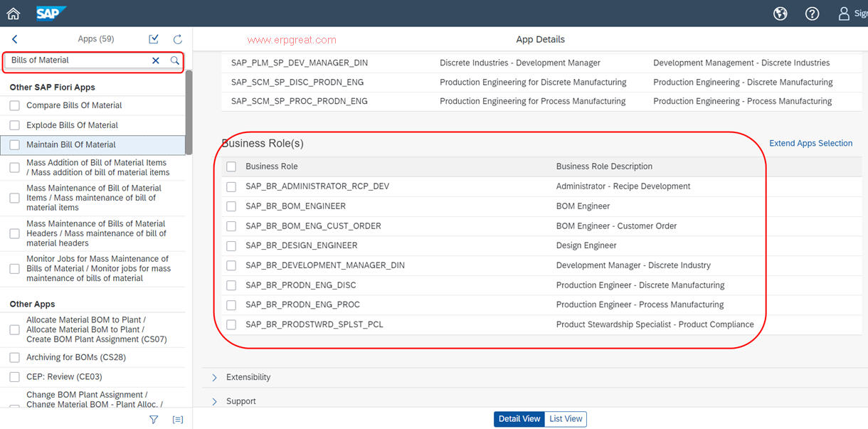Go back with the left arrow
Screen dimensions: 868x429
(x=15, y=39)
